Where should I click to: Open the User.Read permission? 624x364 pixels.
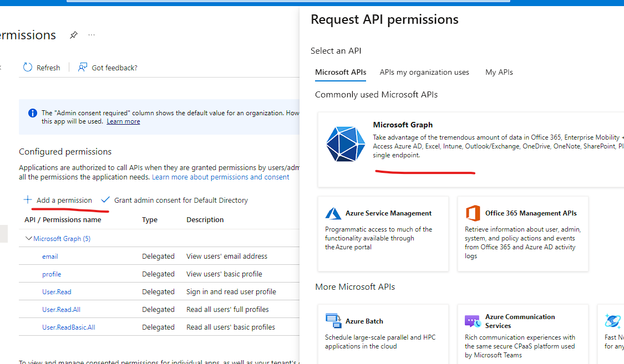point(57,292)
